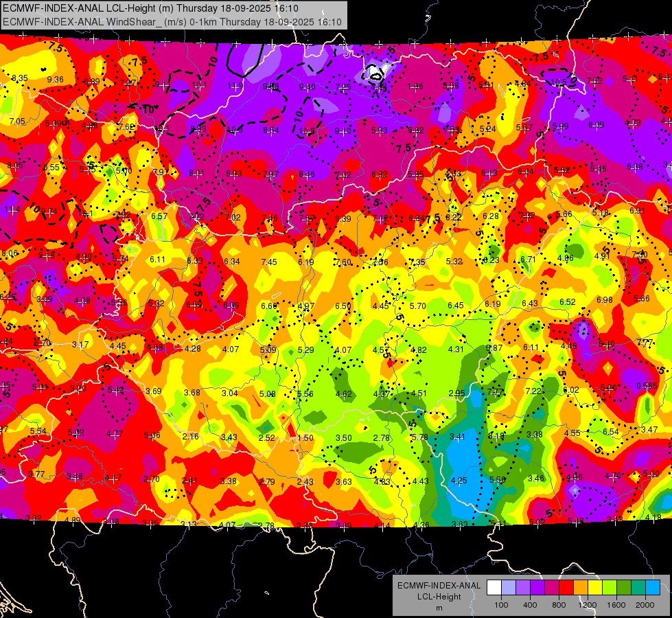Pick the orange legend swatch

[581, 588]
